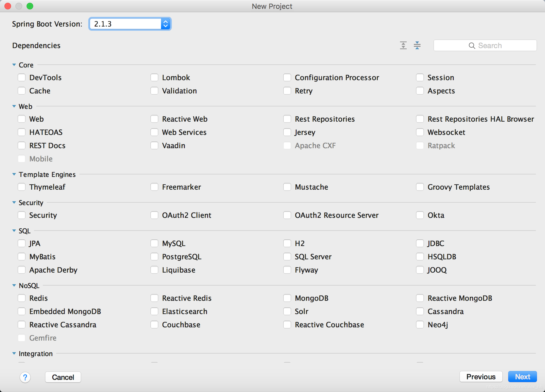Enable the JPA dependency
The image size is (545, 392).
click(22, 243)
